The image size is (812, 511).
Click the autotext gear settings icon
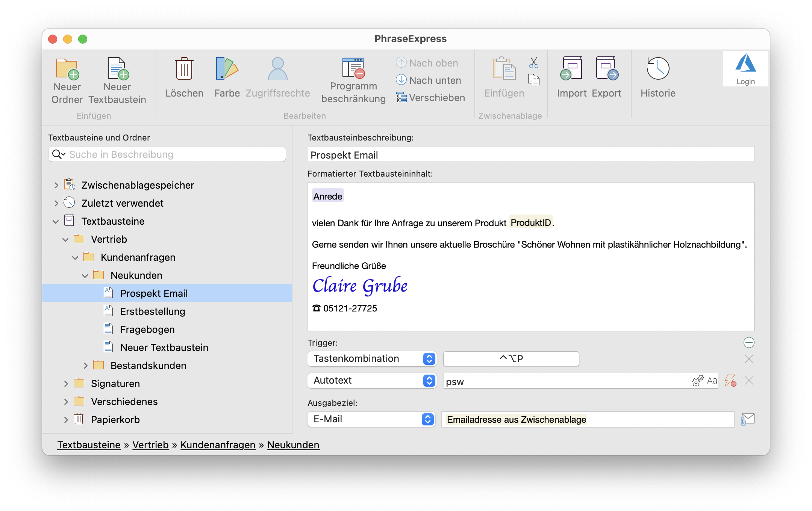point(697,381)
